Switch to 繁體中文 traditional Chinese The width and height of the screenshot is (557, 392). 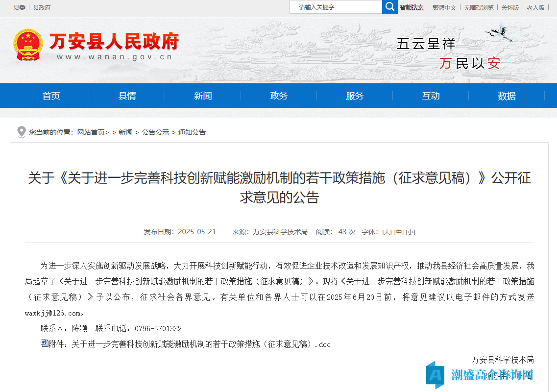(444, 7)
